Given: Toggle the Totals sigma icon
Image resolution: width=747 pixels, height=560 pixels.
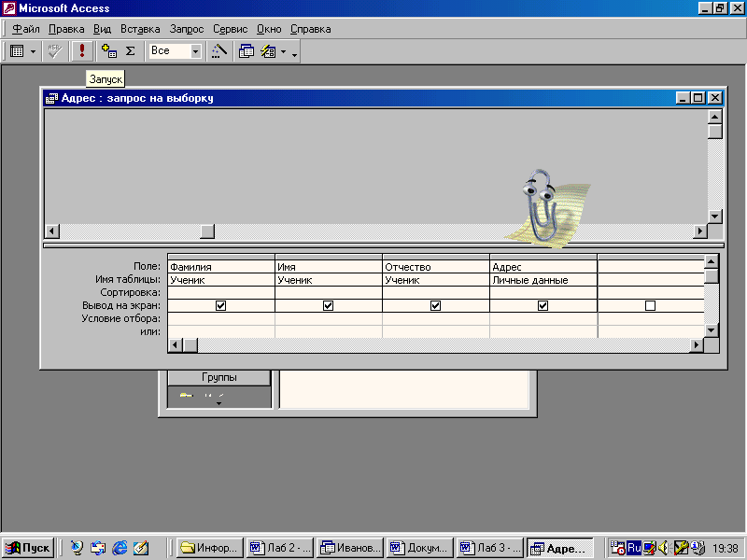Looking at the screenshot, I should [131, 51].
